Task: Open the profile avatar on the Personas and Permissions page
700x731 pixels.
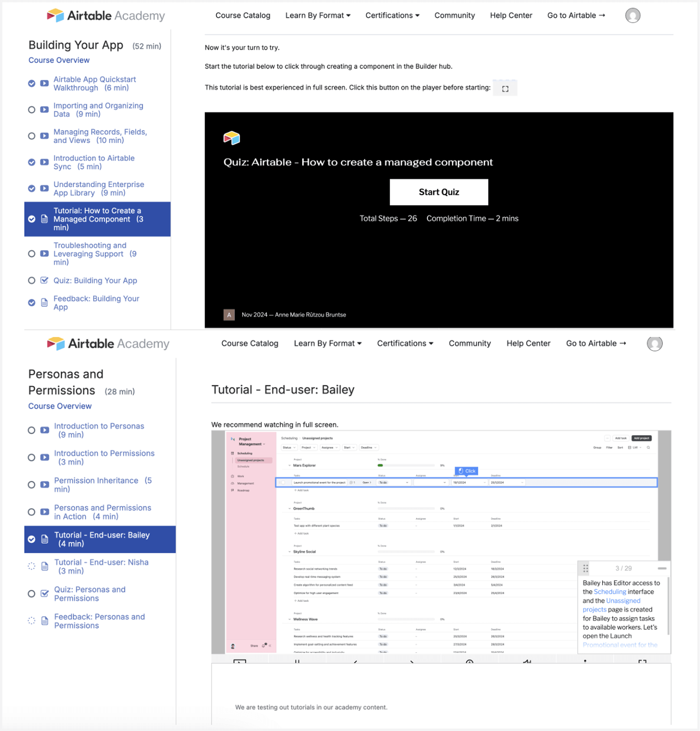Action: 654,344
